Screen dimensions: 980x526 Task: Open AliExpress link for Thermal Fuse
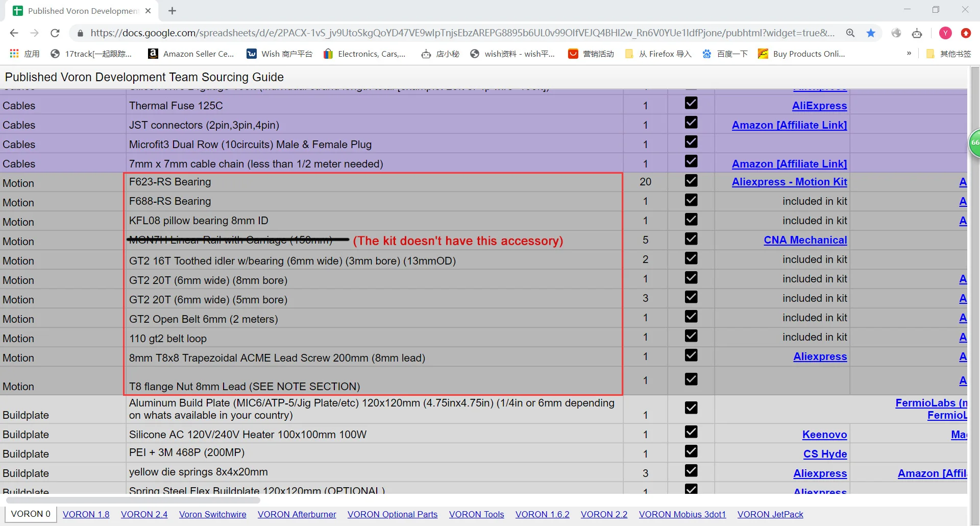pyautogui.click(x=819, y=106)
